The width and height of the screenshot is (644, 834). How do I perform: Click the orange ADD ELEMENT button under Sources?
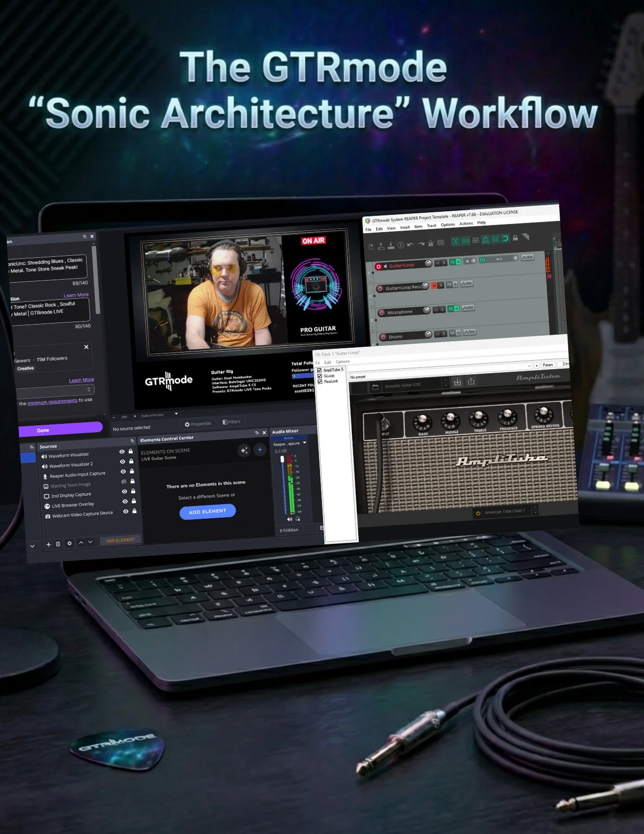(x=121, y=540)
